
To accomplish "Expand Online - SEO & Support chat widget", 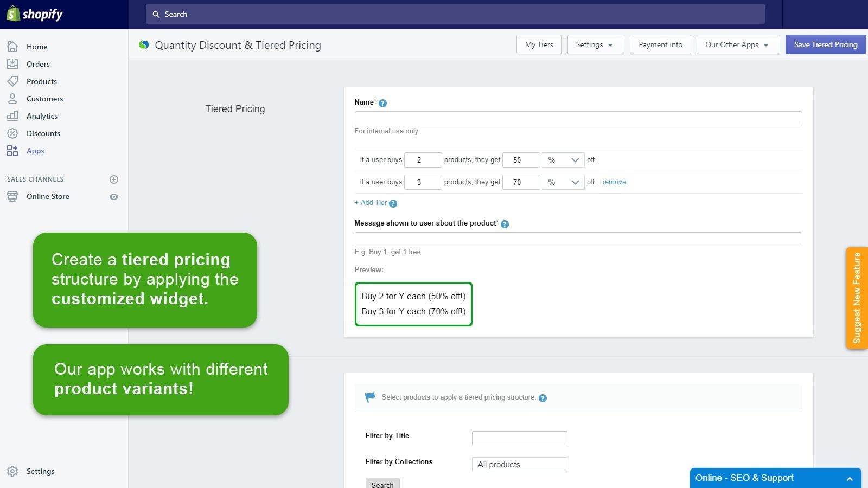I will click(x=775, y=478).
